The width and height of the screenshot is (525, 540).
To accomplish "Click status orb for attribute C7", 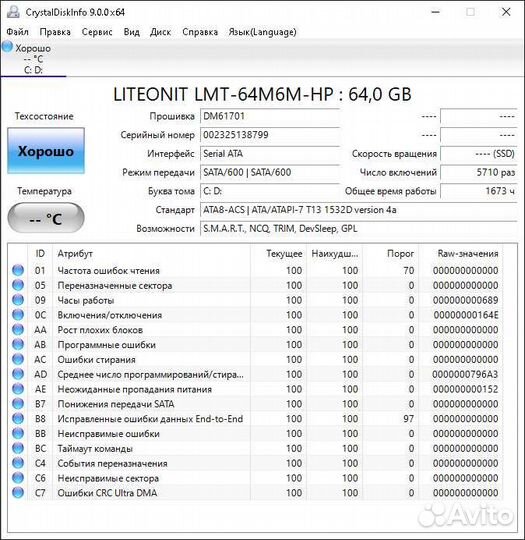I will click(18, 493).
